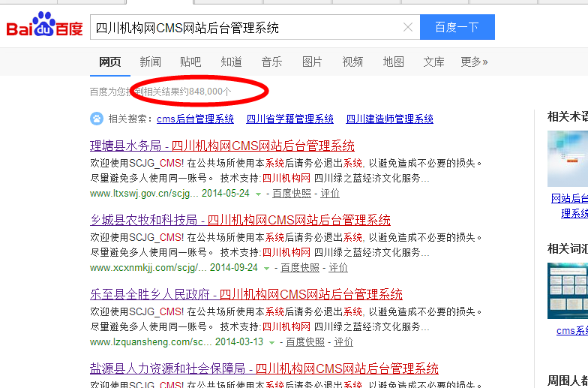Select the 网页 tab

click(x=109, y=62)
